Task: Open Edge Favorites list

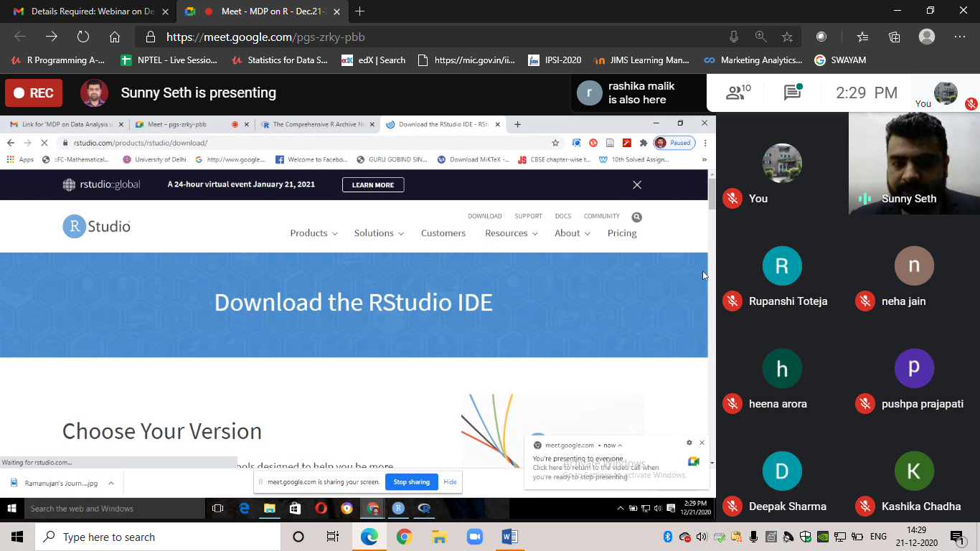Action: click(862, 37)
